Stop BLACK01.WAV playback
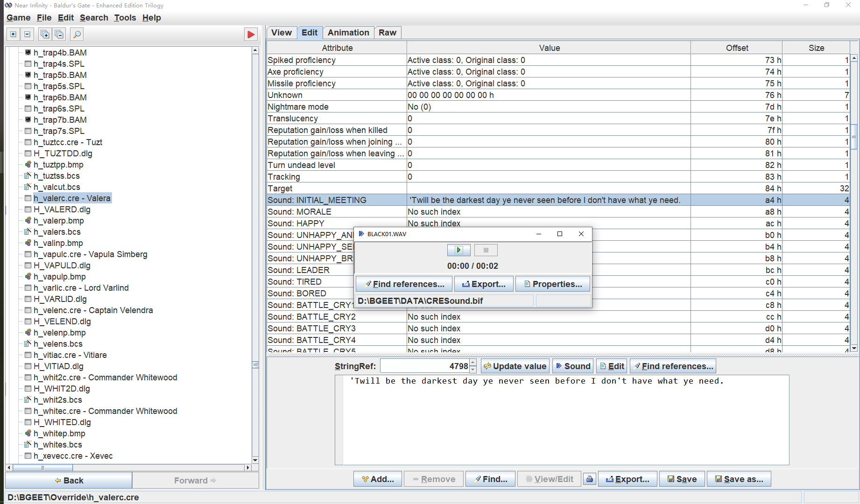Image resolution: width=860 pixels, height=504 pixels. [x=486, y=250]
